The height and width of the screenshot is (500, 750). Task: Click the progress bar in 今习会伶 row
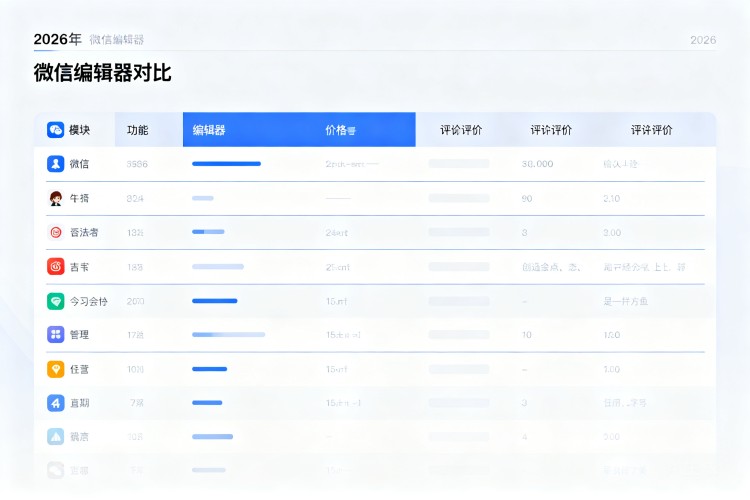214,301
